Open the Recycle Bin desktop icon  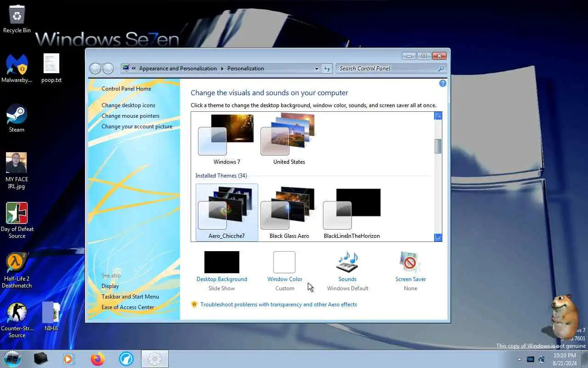pos(17,19)
